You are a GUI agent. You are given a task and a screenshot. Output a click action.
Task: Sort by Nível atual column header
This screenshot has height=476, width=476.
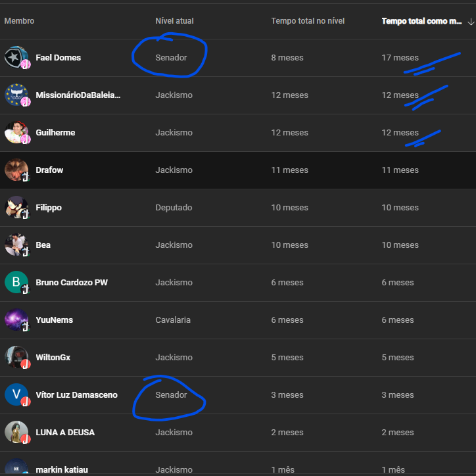click(x=174, y=21)
